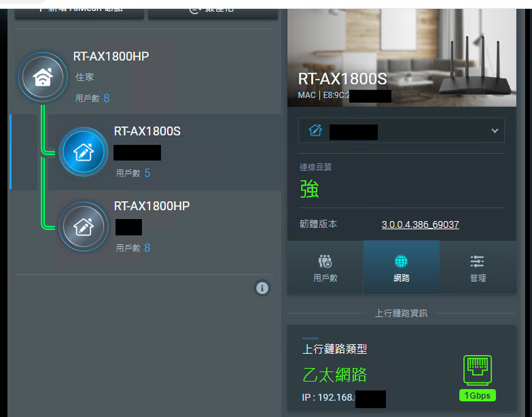This screenshot has height=417, width=532.
Task: Click the add AiMesh node button
Action: click(79, 14)
